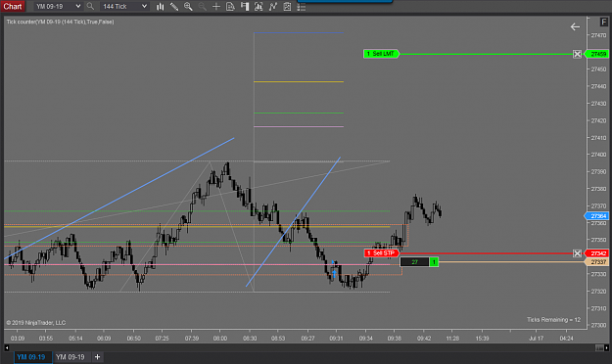
Task: Select the green Sell LMT order flag
Action: point(381,54)
